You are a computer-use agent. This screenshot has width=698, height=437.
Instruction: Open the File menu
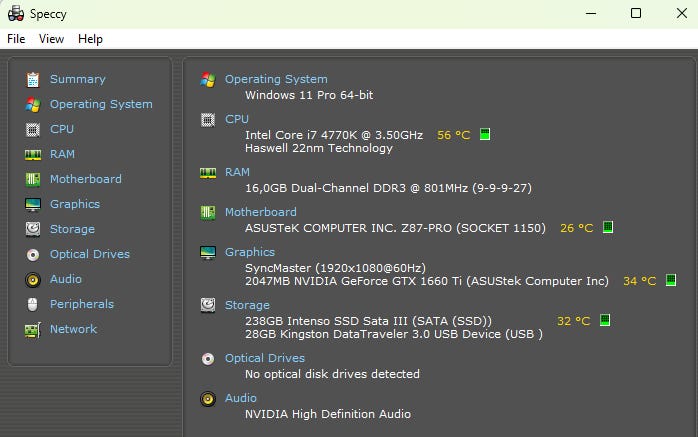point(16,39)
